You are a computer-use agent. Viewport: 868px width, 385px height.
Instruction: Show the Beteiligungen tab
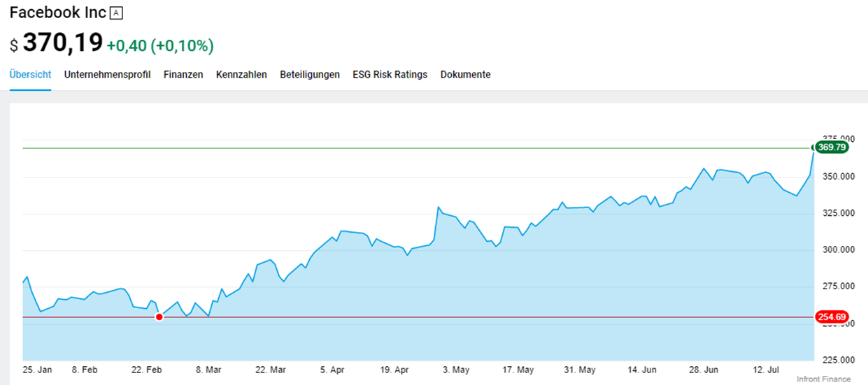(x=310, y=75)
